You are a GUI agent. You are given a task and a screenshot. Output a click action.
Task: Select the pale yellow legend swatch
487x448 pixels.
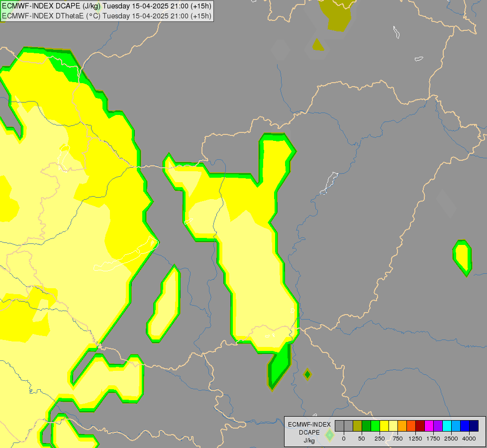click(x=393, y=426)
